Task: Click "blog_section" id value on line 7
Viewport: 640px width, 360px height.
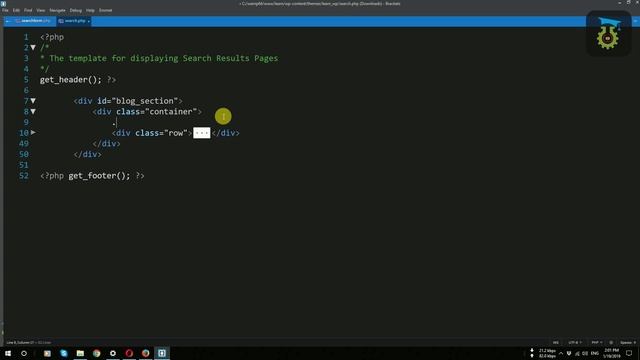Action: tap(144, 101)
